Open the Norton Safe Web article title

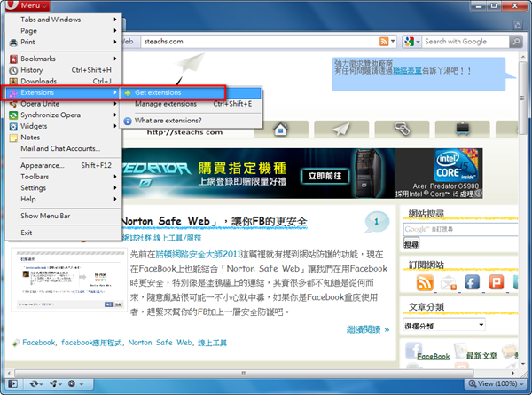pyautogui.click(x=215, y=221)
